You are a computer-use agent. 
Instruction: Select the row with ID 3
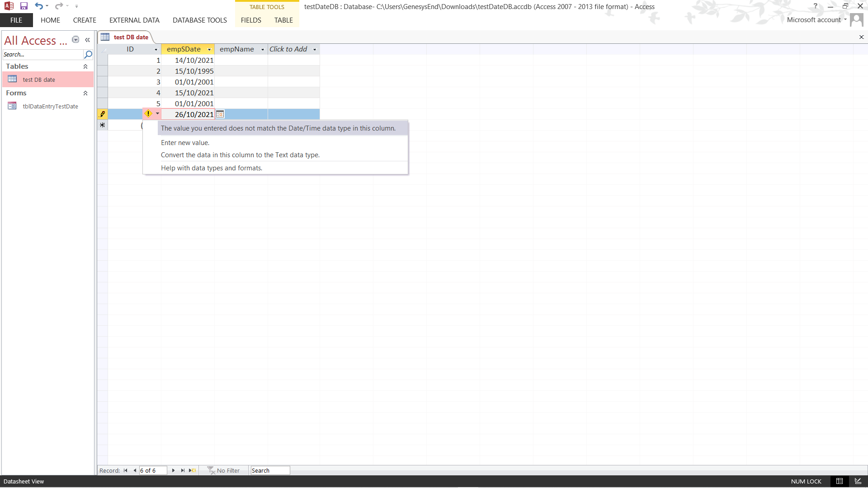click(x=103, y=82)
